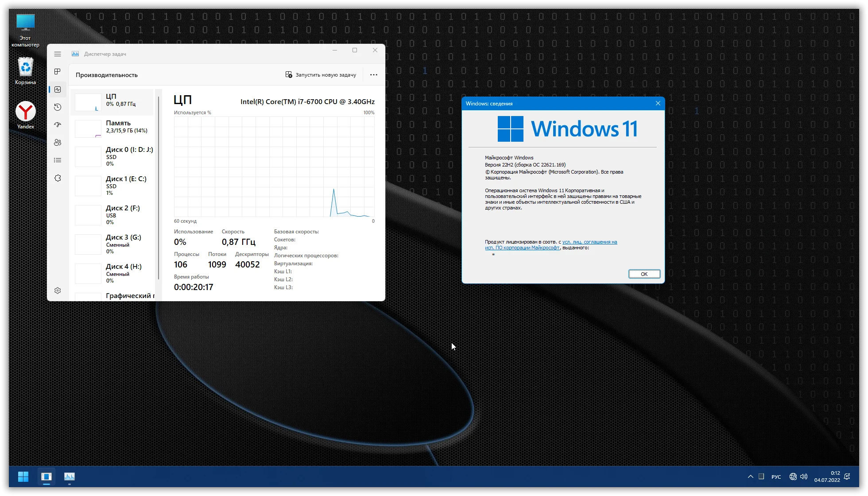Open the Details list icon
Viewport: 868px width, 496px height.
[x=58, y=160]
